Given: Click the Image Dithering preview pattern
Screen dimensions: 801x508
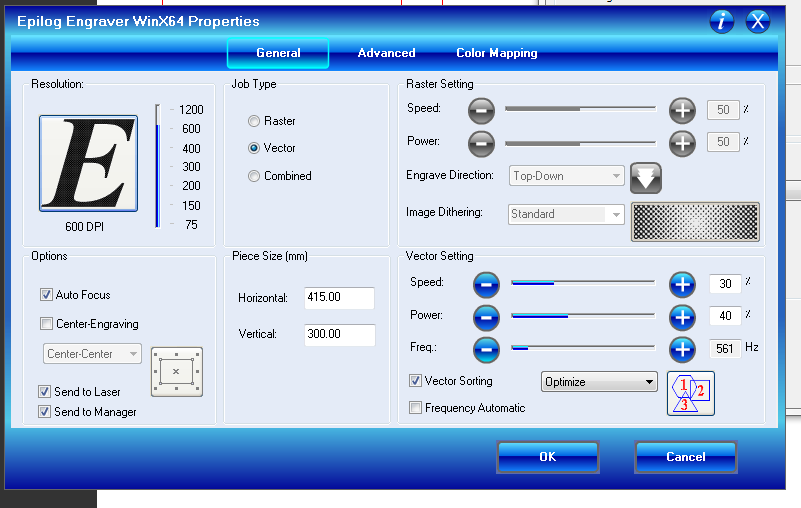Looking at the screenshot, I should coord(695,222).
